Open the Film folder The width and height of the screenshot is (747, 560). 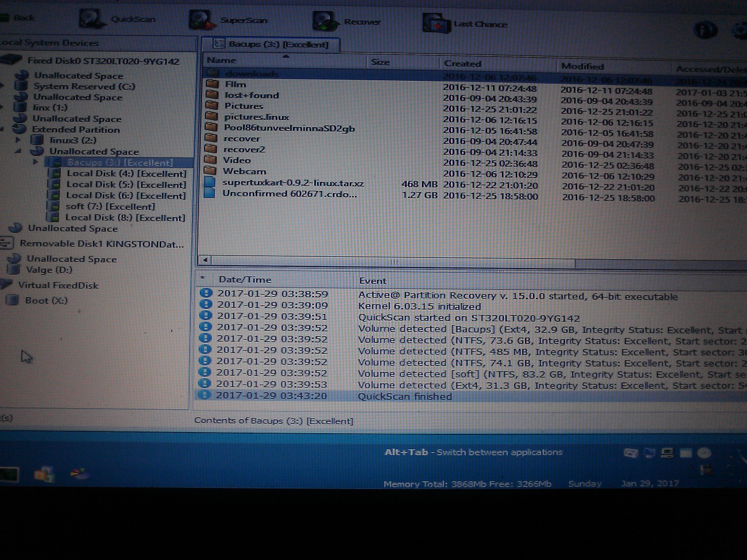pos(235,84)
